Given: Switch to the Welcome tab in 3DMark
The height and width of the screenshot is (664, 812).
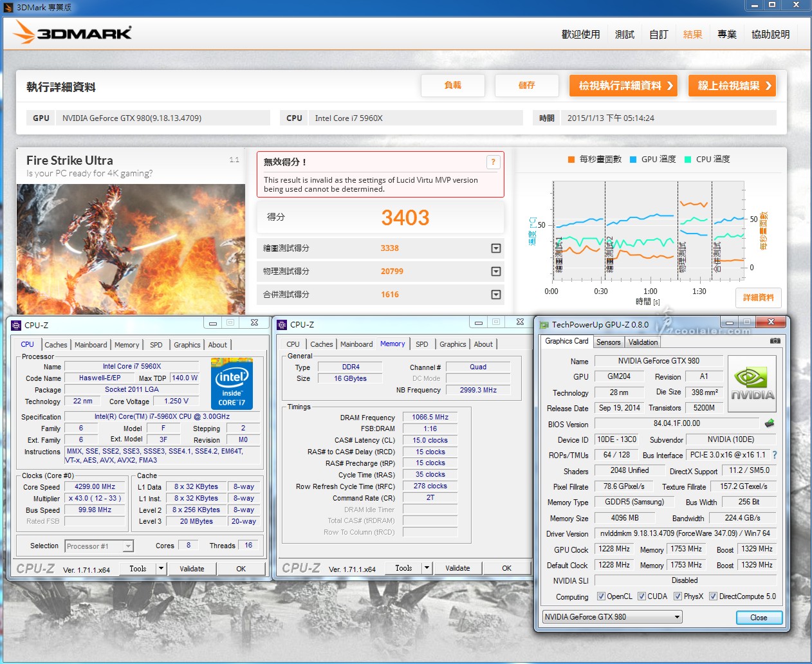Looking at the screenshot, I should point(580,34).
